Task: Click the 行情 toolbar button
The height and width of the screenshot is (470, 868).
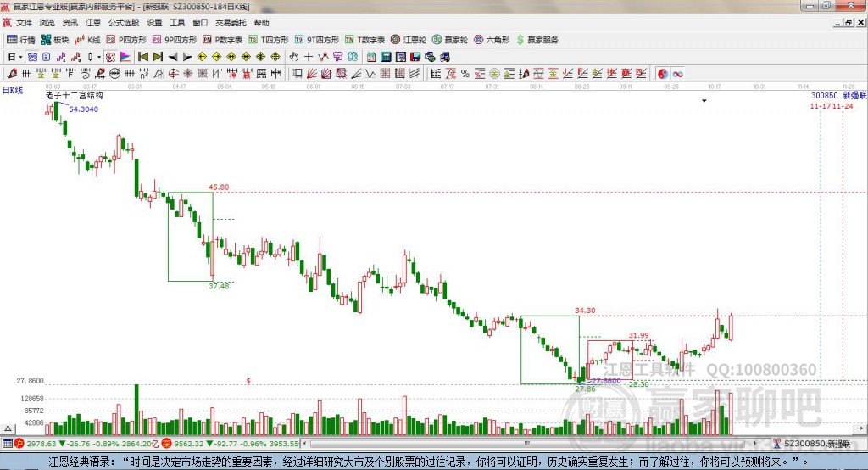Action: pyautogui.click(x=20, y=40)
